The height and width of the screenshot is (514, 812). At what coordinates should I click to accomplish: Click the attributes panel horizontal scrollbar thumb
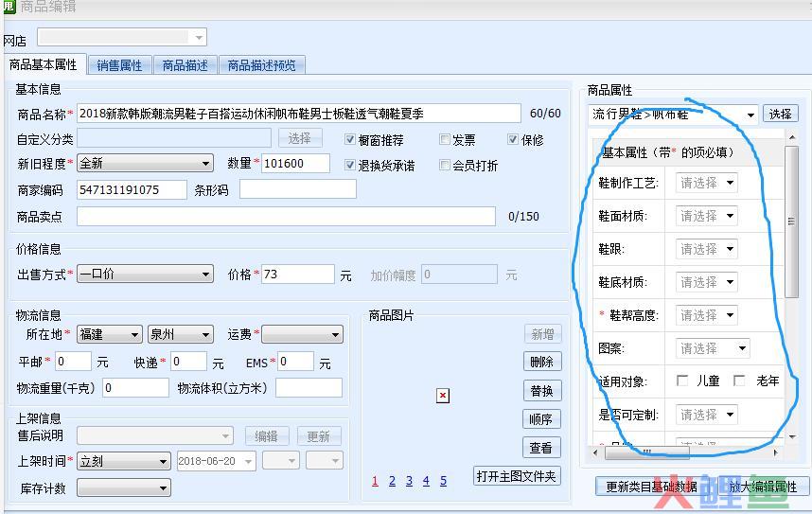point(647,452)
